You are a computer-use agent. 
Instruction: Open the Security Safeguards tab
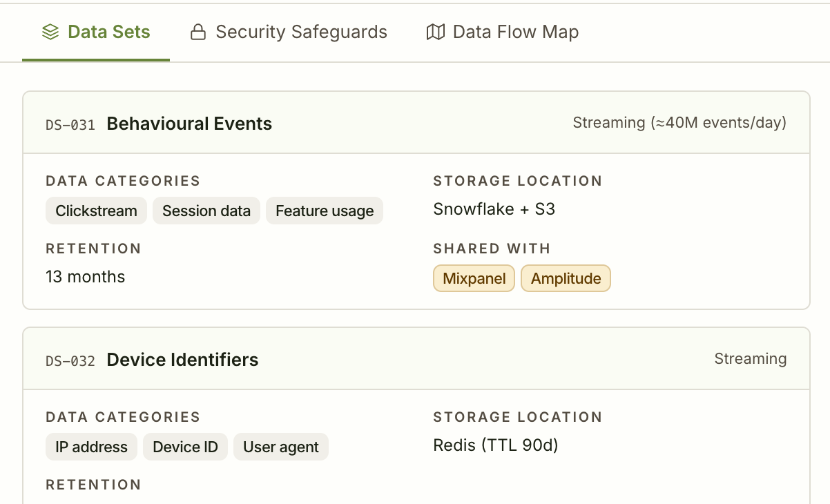(289, 32)
